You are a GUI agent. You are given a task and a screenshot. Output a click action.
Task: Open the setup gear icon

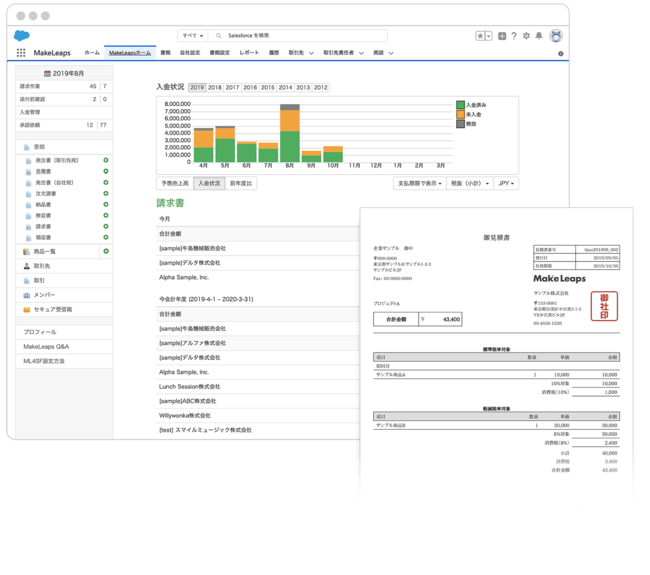[527, 36]
